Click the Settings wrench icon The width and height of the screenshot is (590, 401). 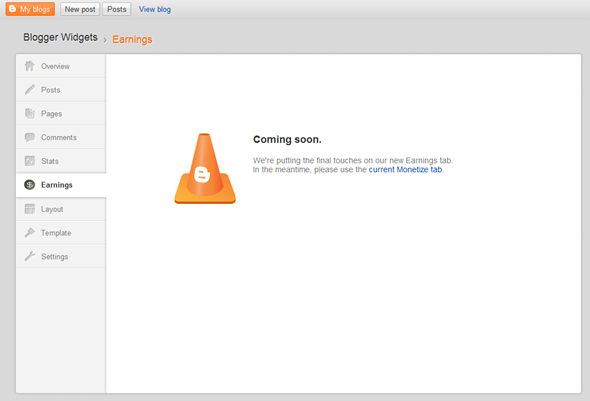point(30,256)
